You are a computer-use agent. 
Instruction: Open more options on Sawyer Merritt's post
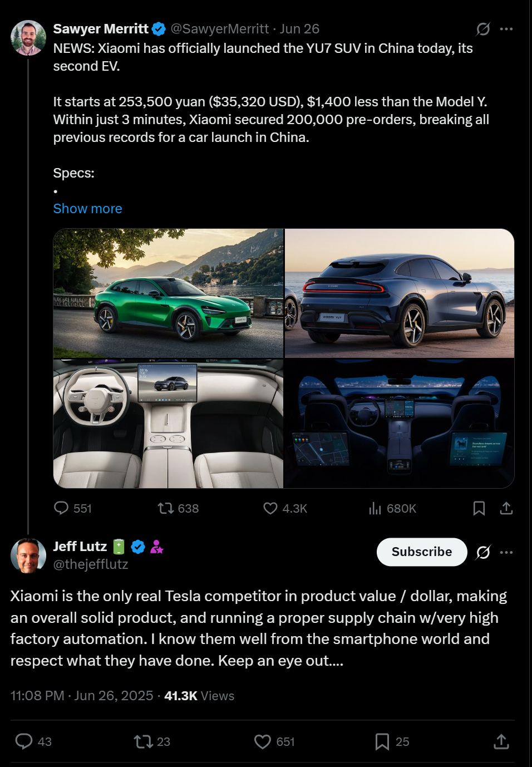[x=506, y=29]
